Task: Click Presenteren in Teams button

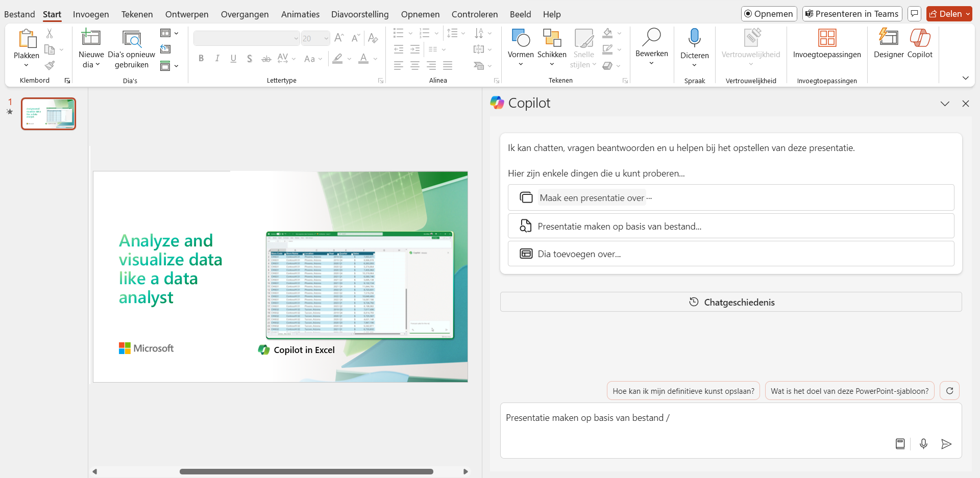Action: 852,14
